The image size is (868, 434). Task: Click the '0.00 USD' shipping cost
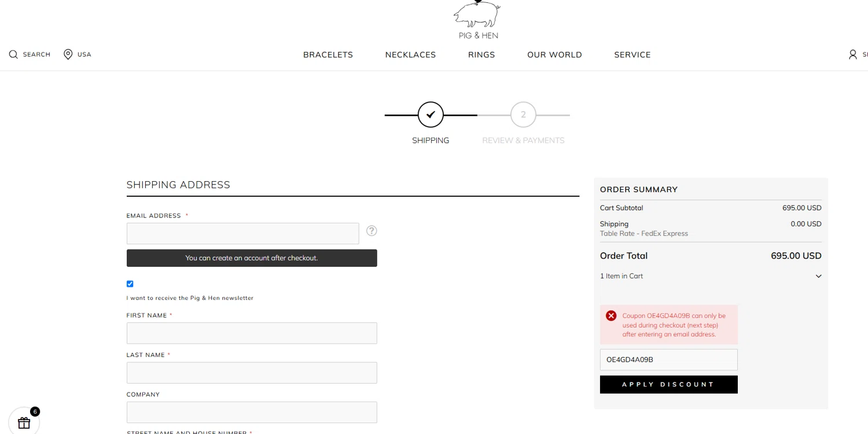806,224
